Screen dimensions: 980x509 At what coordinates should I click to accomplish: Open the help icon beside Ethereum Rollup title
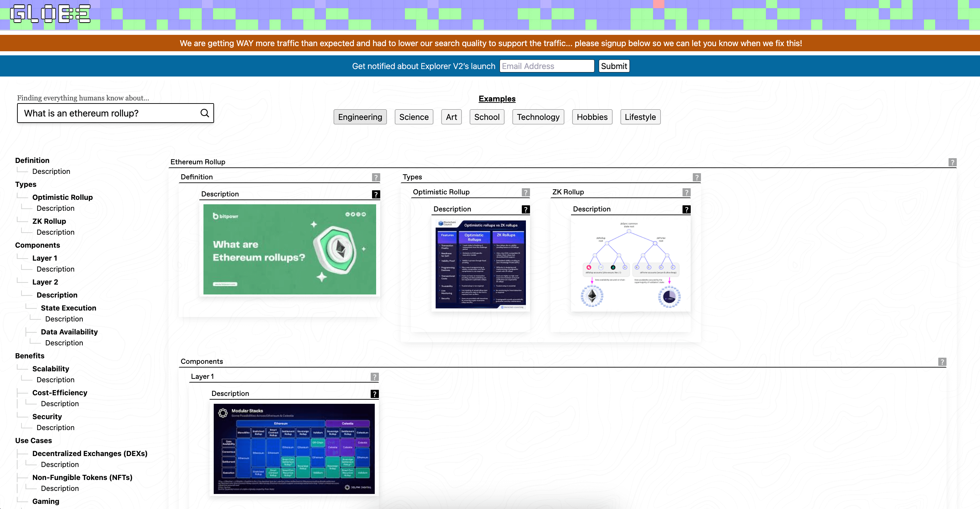click(x=953, y=162)
